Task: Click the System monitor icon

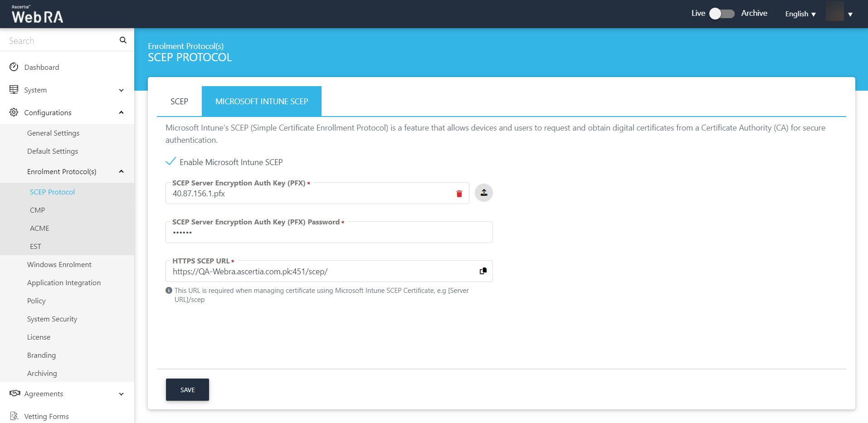Action: point(14,90)
